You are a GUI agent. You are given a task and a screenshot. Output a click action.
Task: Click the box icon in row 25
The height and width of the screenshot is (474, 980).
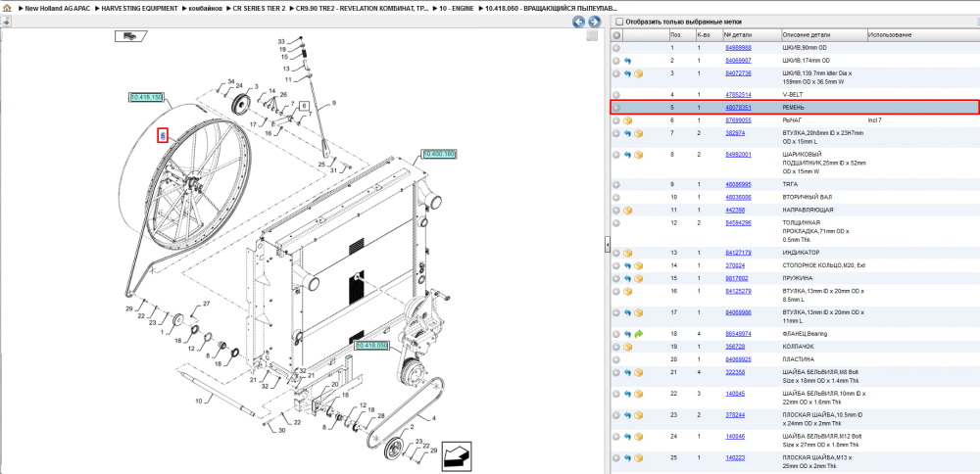point(639,458)
